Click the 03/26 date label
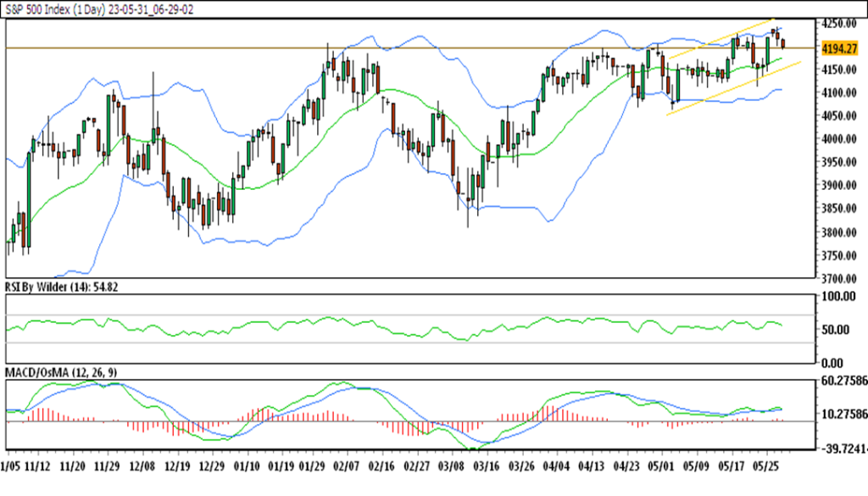 tap(521, 466)
